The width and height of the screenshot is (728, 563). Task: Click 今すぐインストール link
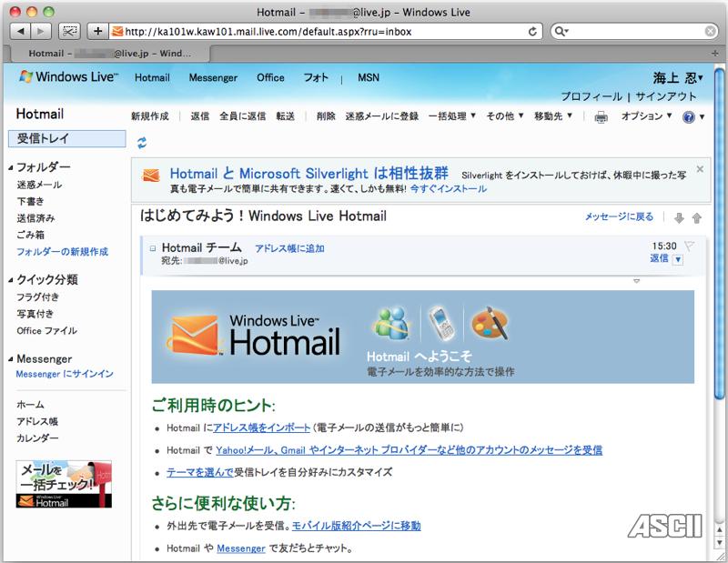point(449,189)
